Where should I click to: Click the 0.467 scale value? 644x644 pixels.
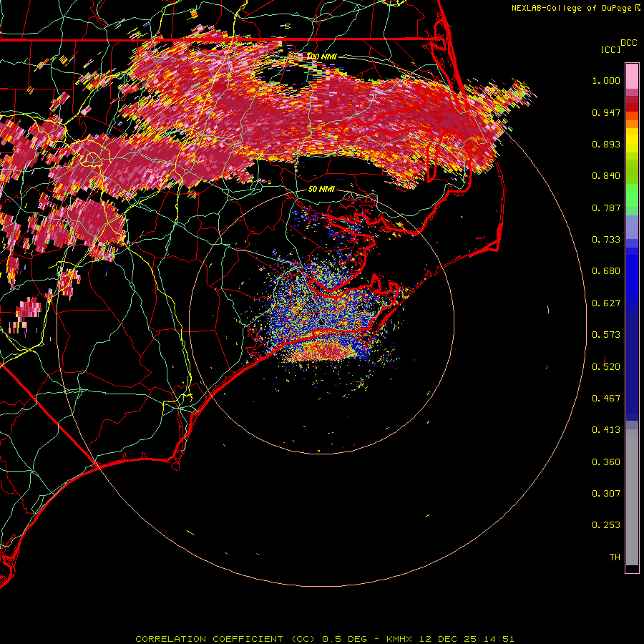tap(606, 399)
